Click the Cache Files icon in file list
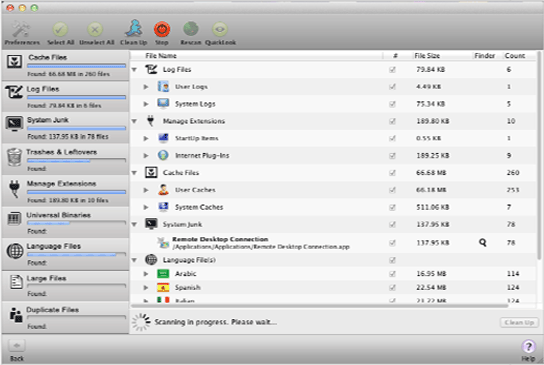Viewport: 544px width, 365px height. point(151,172)
